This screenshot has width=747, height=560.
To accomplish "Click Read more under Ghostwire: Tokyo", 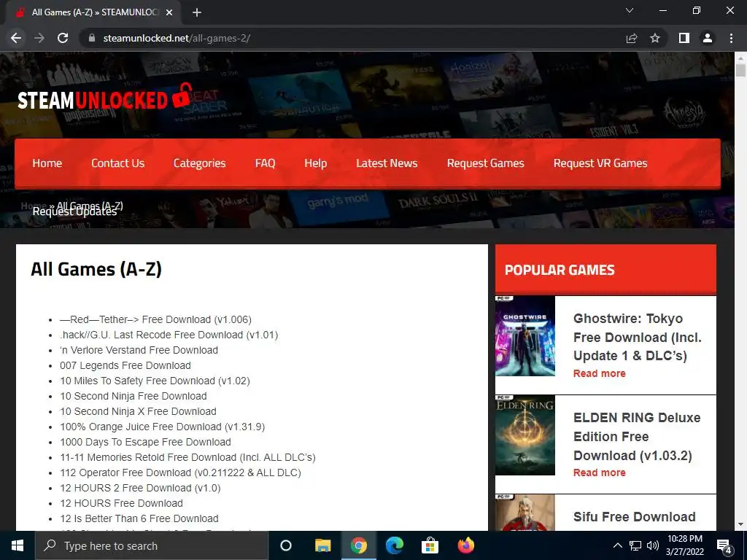I will click(600, 373).
